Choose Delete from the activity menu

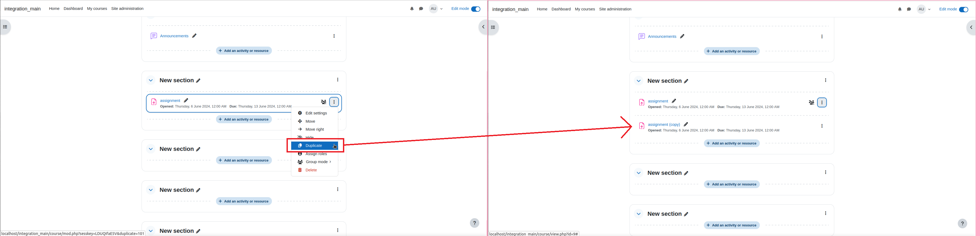[314, 170]
